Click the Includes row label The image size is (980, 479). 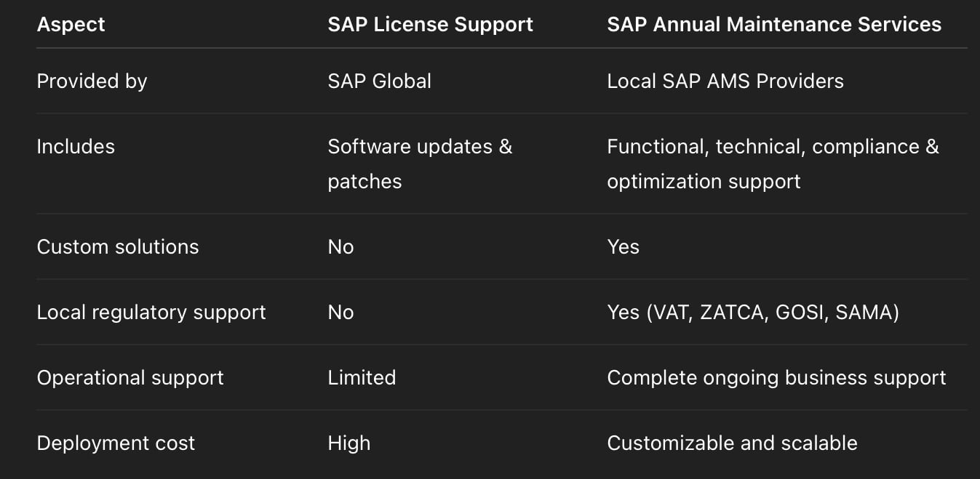76,147
